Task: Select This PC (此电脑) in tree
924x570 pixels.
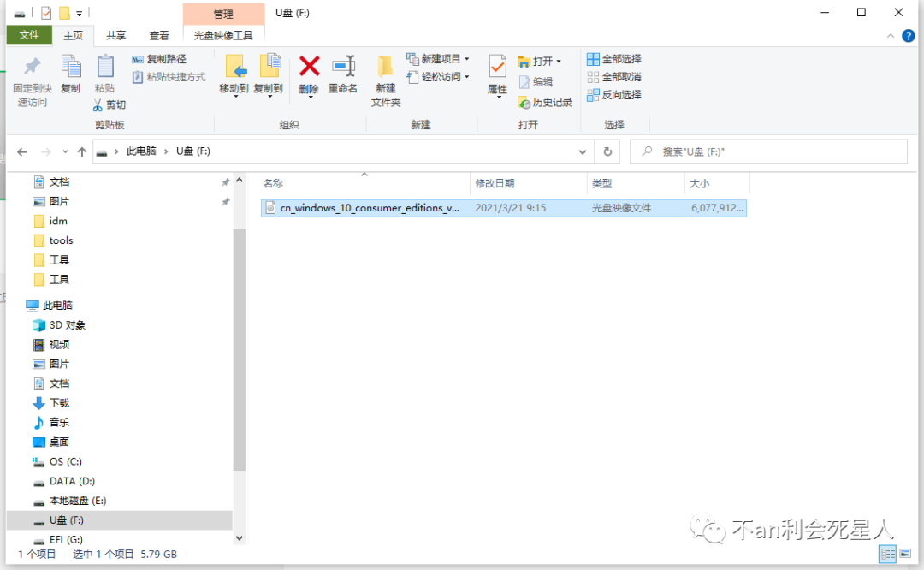Action: (57, 306)
